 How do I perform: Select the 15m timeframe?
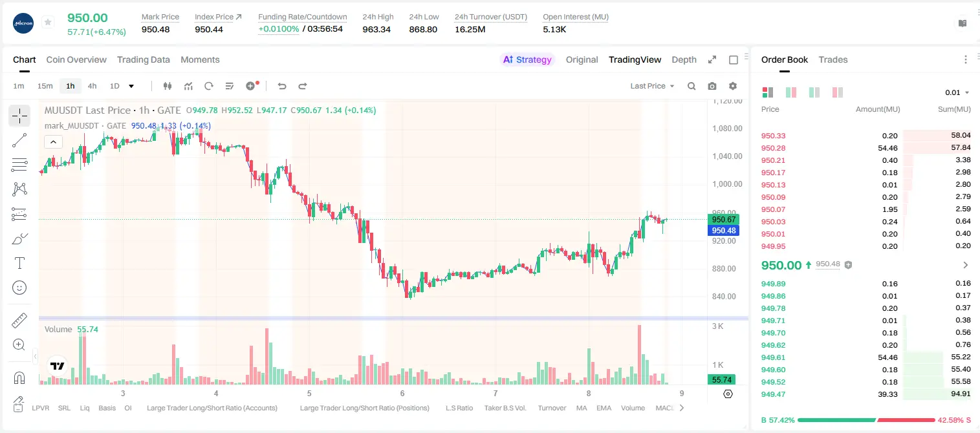click(x=45, y=86)
